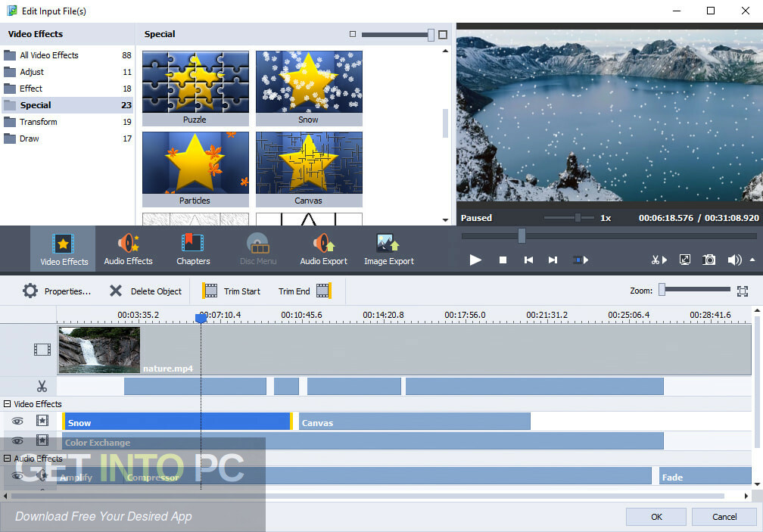This screenshot has height=532, width=763.
Task: Click the effect icon on Color Exchange row
Action: point(42,440)
